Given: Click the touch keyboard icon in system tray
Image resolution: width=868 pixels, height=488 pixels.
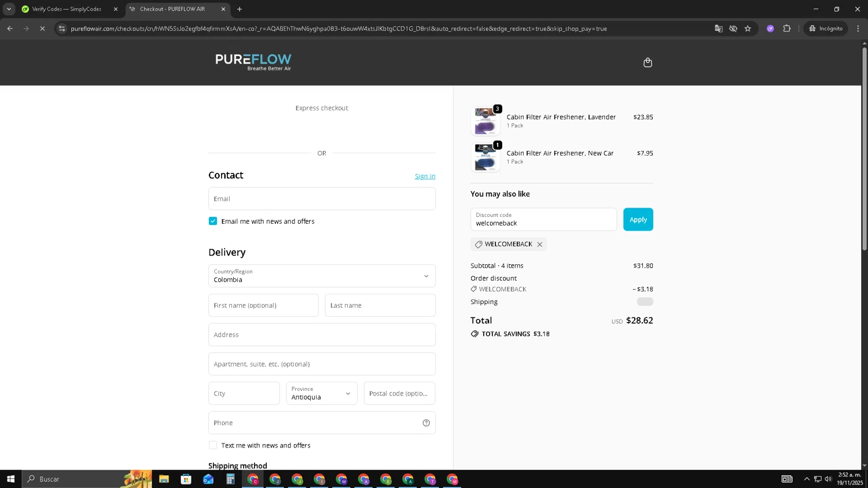Looking at the screenshot, I should point(787,479).
